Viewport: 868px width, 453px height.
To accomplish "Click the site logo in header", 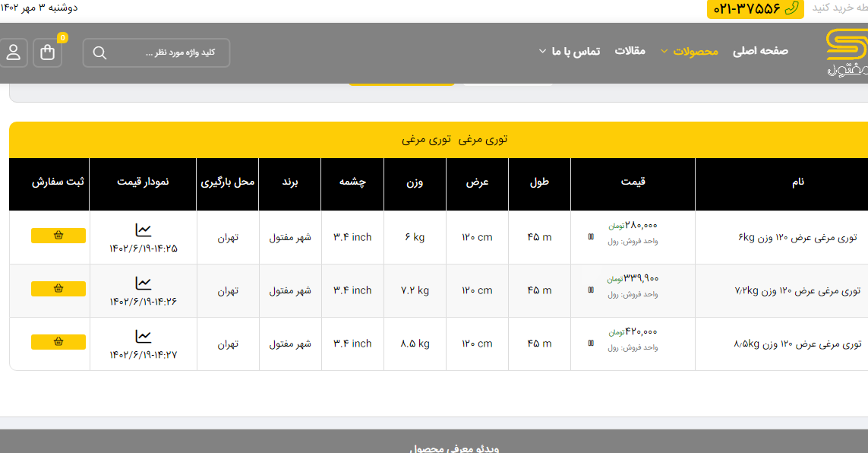I will [846, 52].
